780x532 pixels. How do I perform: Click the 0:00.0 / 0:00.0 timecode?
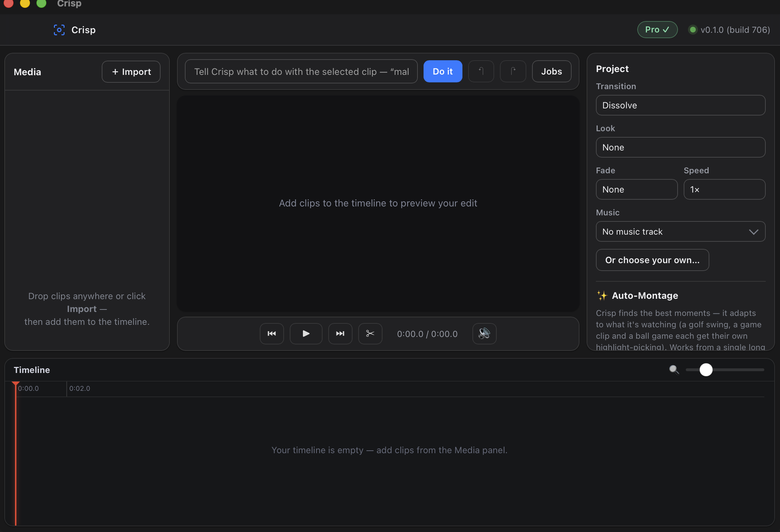(427, 334)
